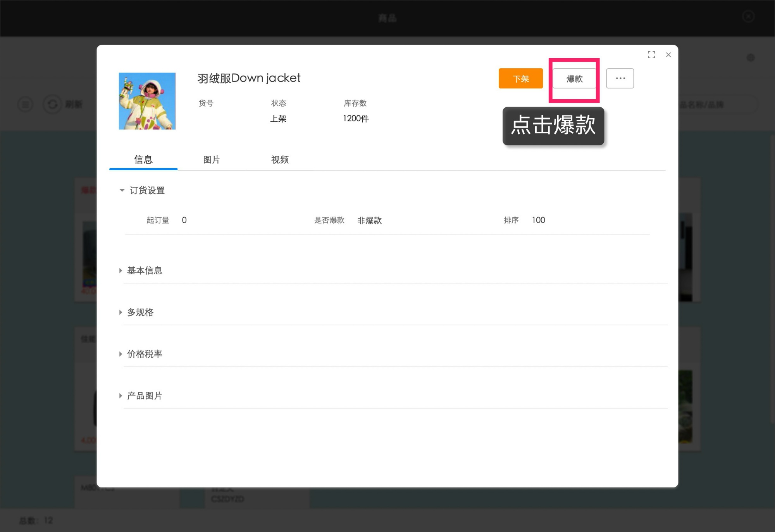775x532 pixels.
Task: Close the product detail dialog with the X
Action: 668,55
